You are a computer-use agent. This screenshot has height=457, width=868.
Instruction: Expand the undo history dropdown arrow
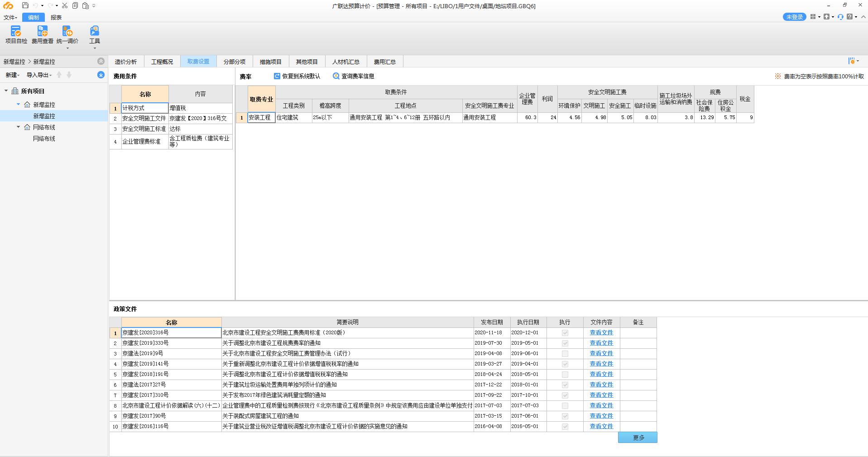(x=42, y=6)
